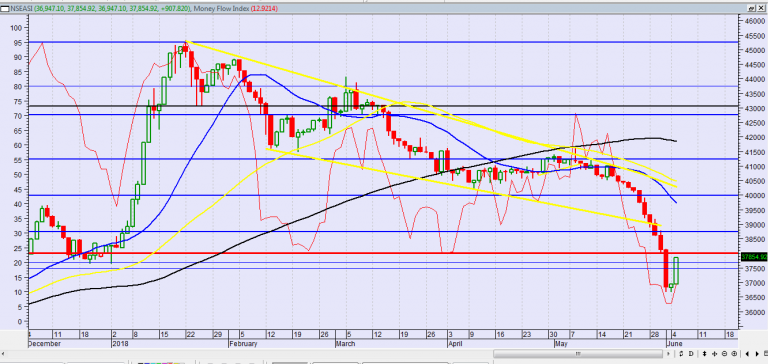Screen dimensions: 768x364
Task: Click the vertical rescale double-arrow icon
Action: click(x=704, y=354)
